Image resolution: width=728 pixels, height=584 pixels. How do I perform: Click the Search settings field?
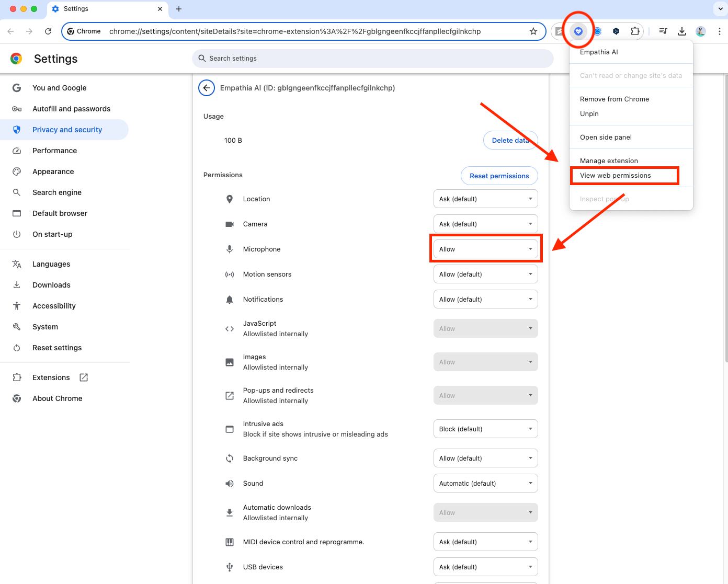373,59
